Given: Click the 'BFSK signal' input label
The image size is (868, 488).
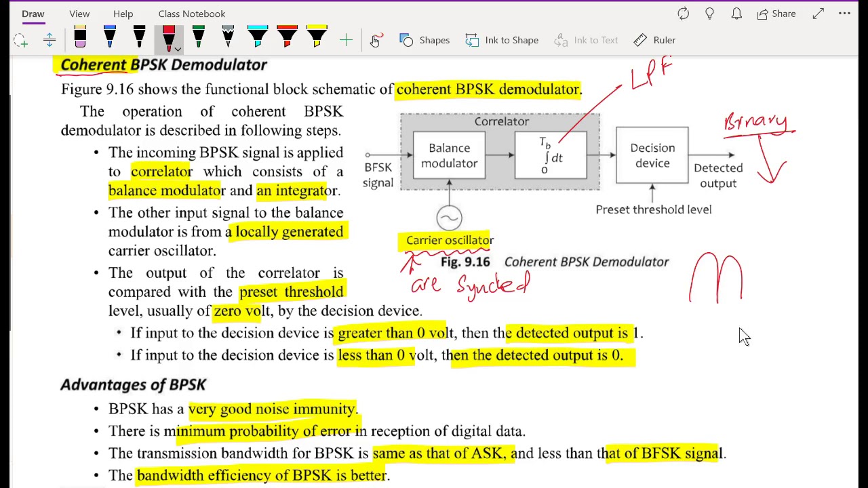Looking at the screenshot, I should click(x=378, y=175).
